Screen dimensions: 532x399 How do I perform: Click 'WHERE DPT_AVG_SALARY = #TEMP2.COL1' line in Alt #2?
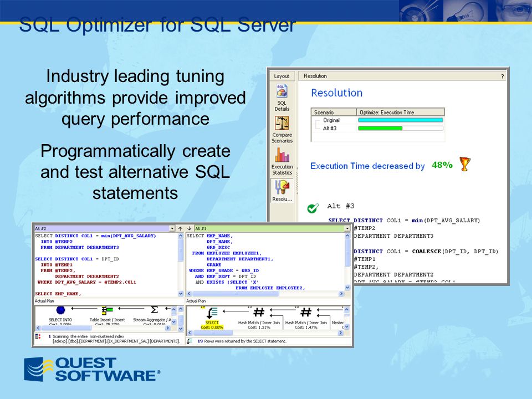coord(87,282)
